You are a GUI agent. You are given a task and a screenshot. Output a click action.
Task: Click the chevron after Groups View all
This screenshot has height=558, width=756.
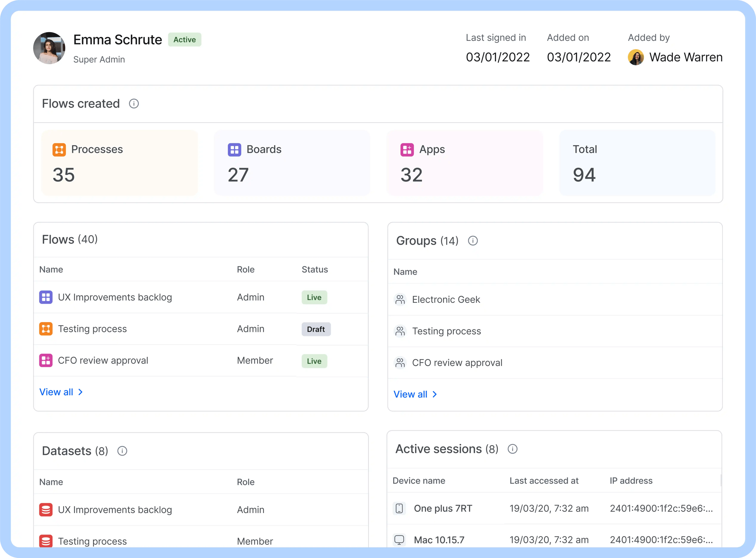[x=435, y=394]
